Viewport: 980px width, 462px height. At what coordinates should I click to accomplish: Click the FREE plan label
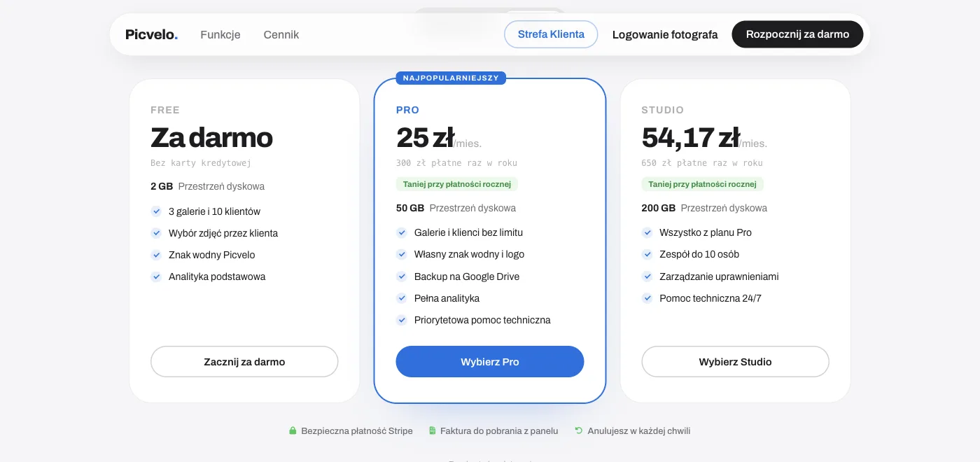point(165,110)
